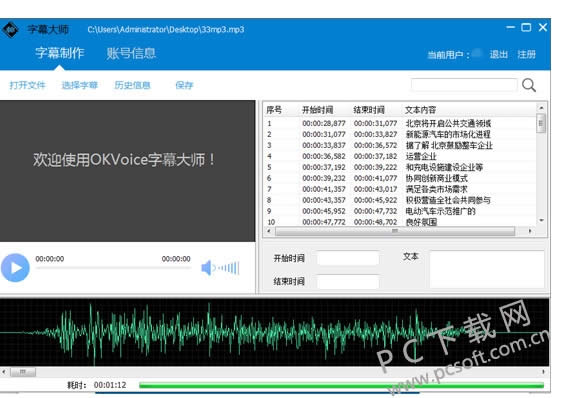The height and width of the screenshot is (398, 563).
Task: Select subtitle row 4 运营企业
Action: point(400,156)
